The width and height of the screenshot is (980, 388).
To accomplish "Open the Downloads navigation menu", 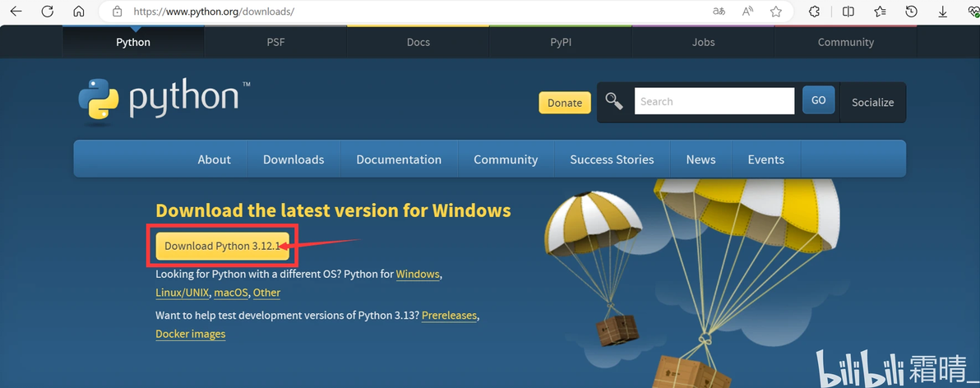I will pyautogui.click(x=294, y=159).
